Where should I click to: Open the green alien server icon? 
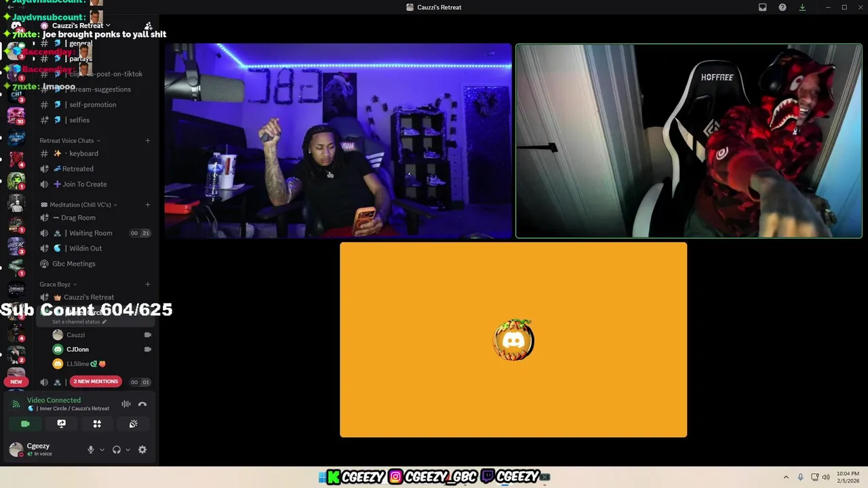click(x=16, y=181)
